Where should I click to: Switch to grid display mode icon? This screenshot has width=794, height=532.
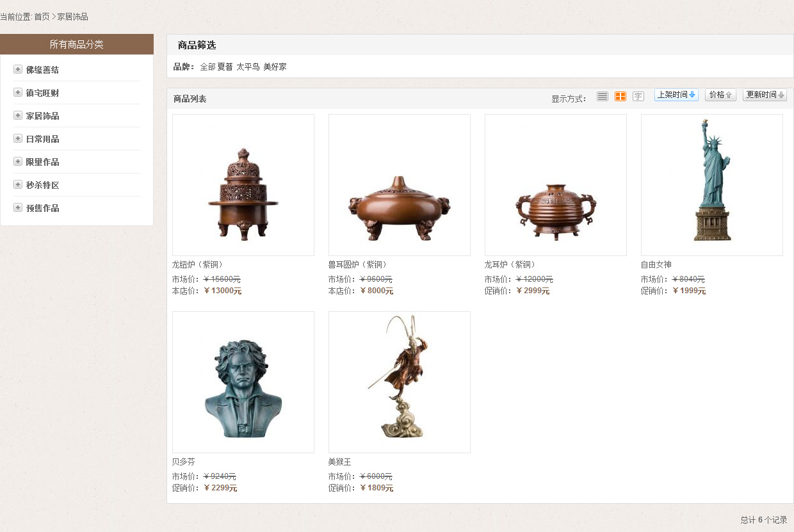[620, 96]
